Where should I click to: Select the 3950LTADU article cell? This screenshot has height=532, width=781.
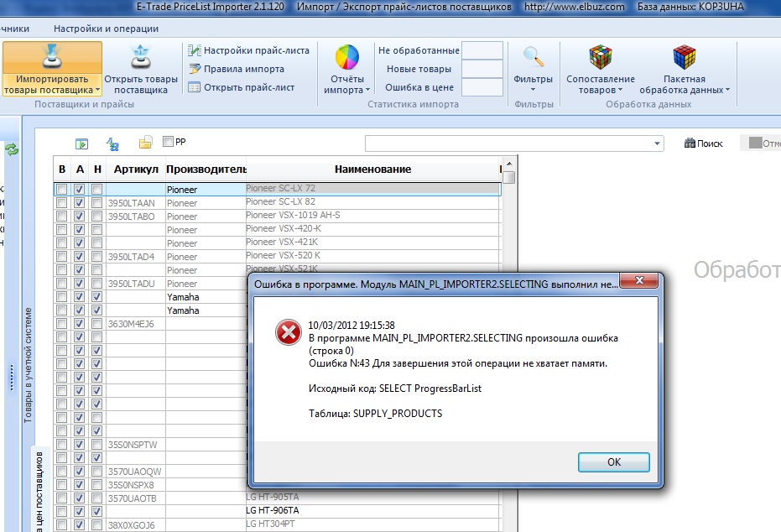tap(136, 284)
